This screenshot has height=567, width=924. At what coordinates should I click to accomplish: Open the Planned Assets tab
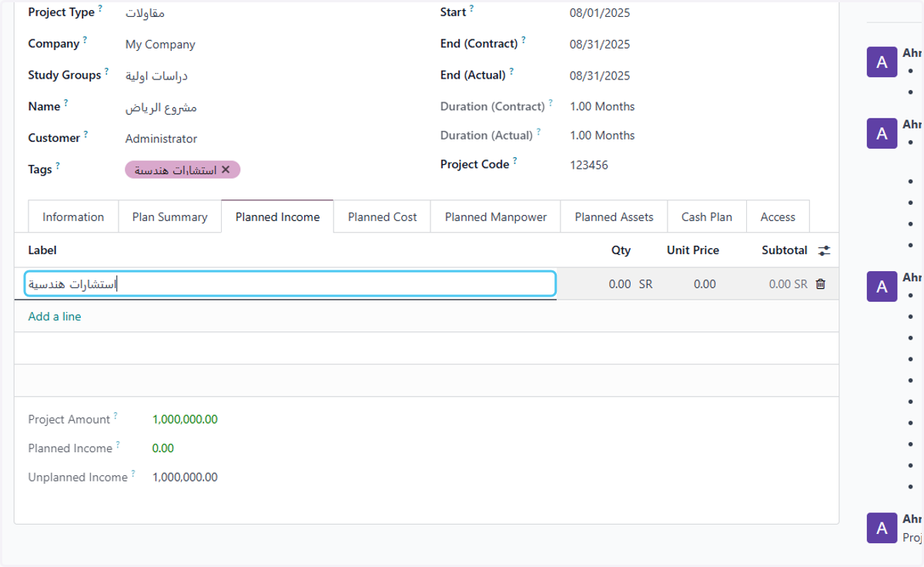[x=614, y=217]
